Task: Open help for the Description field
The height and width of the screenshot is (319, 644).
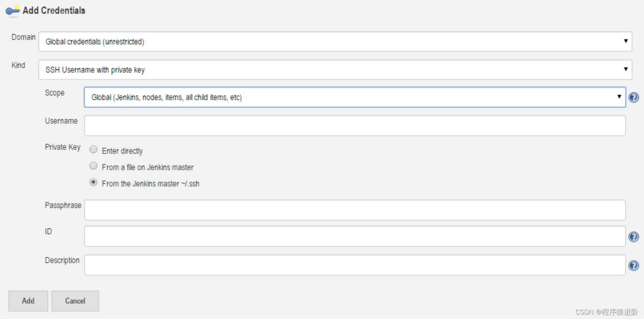Action: pos(633,265)
